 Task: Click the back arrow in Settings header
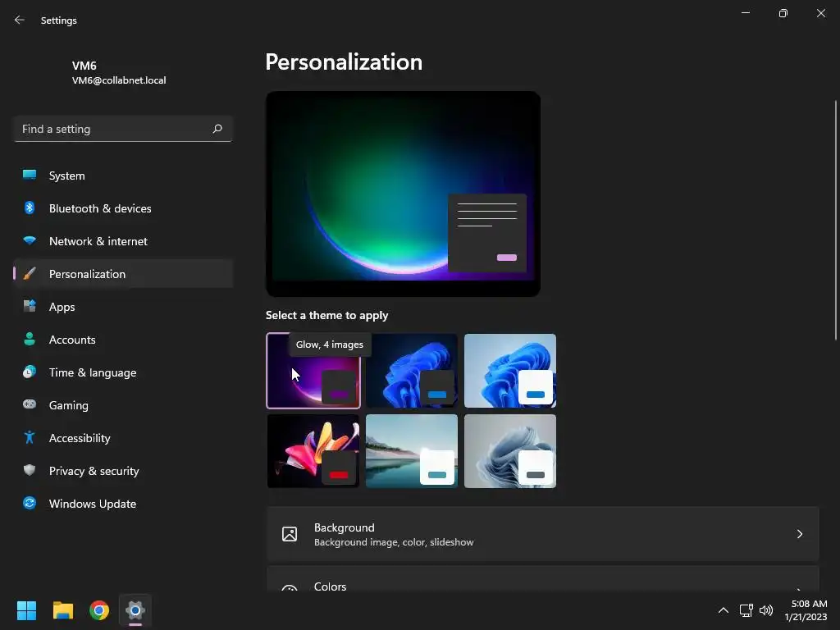pos(20,20)
